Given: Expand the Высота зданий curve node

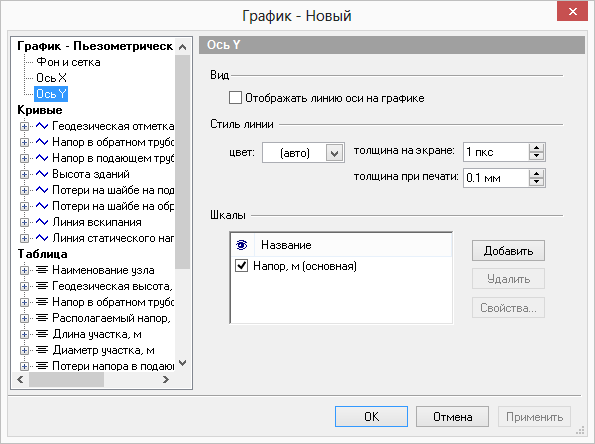Looking at the screenshot, I should click(24, 174).
